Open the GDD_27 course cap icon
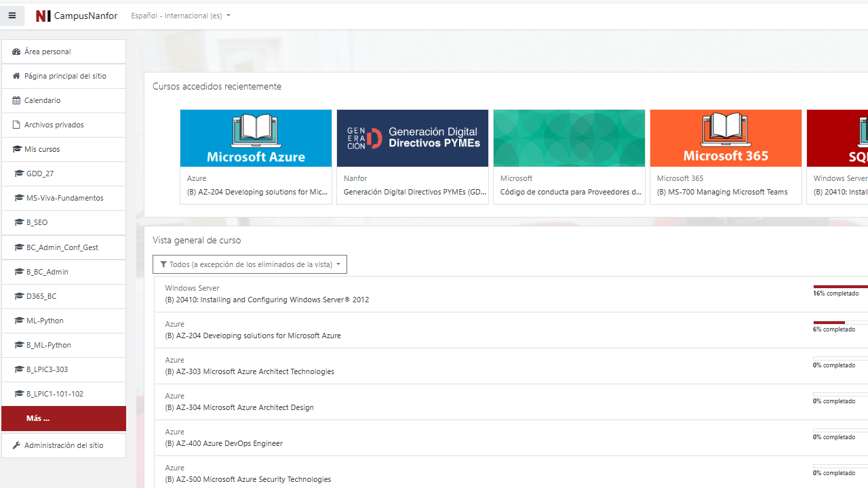The image size is (868, 488). 19,174
